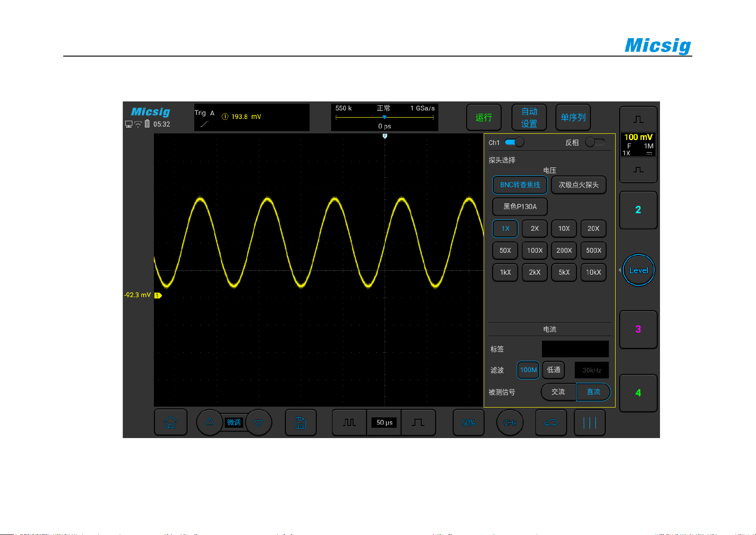
Task: Select the 低通 low-pass filter
Action: tap(554, 370)
